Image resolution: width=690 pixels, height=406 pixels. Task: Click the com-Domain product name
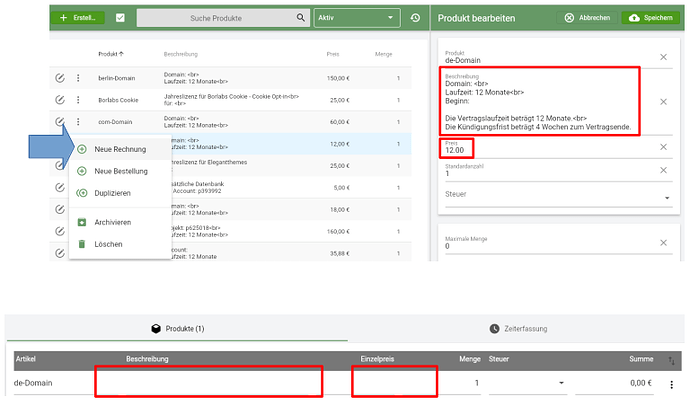click(x=115, y=122)
